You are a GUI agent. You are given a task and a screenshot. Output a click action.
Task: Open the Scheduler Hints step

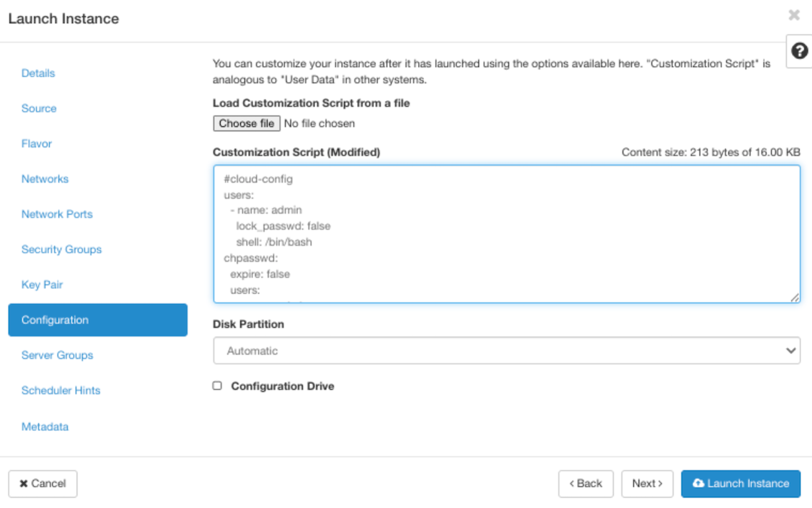pos(61,390)
